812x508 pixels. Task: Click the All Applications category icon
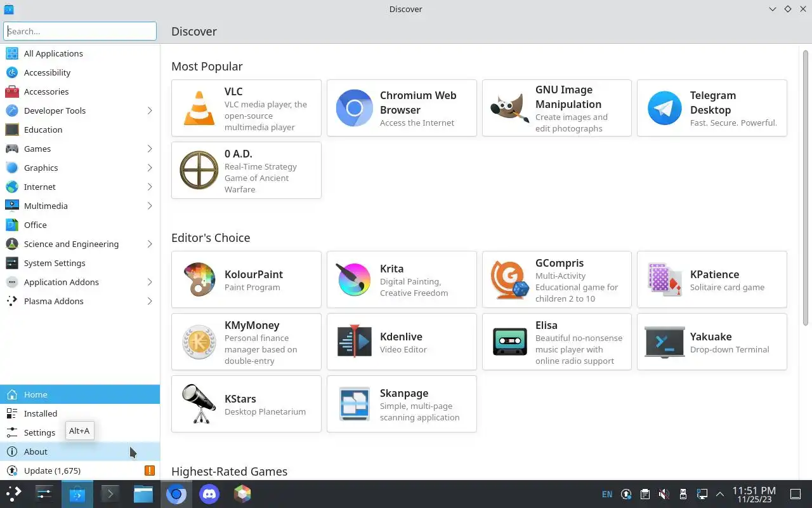click(12, 53)
